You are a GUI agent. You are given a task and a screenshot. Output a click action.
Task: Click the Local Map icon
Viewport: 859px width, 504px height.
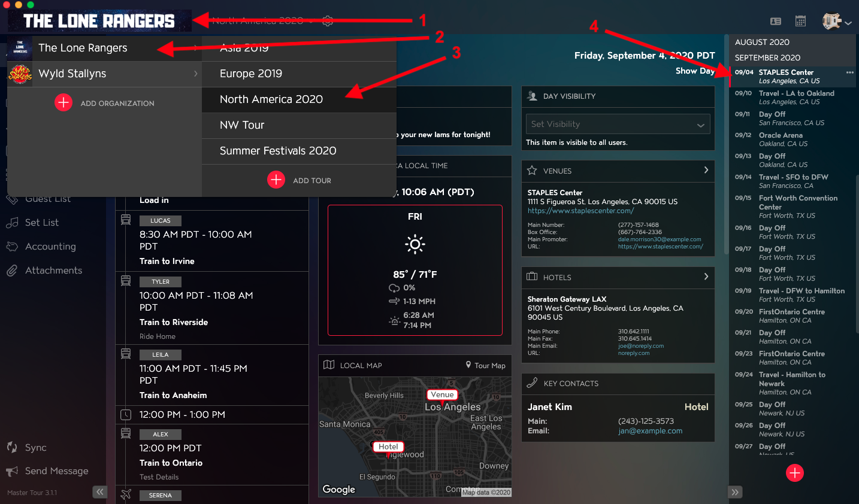click(329, 365)
